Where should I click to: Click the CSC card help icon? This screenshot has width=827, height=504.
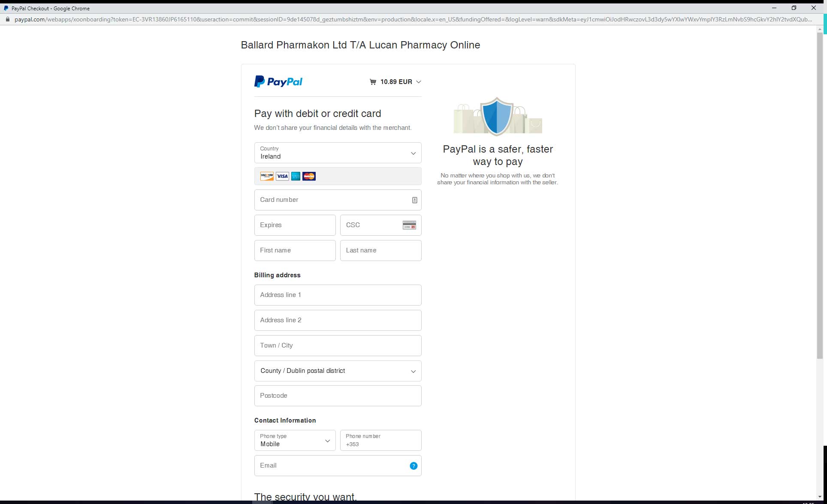click(x=409, y=225)
